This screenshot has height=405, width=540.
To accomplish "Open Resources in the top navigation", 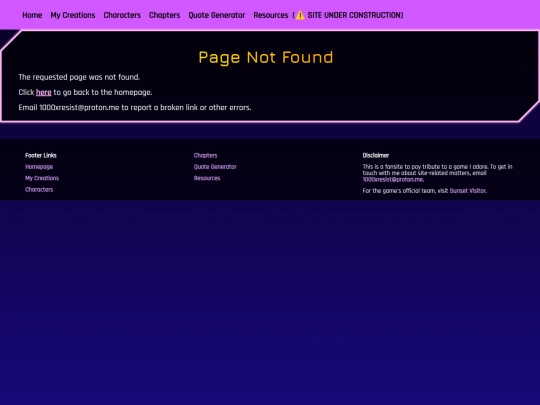I will 271,15.
